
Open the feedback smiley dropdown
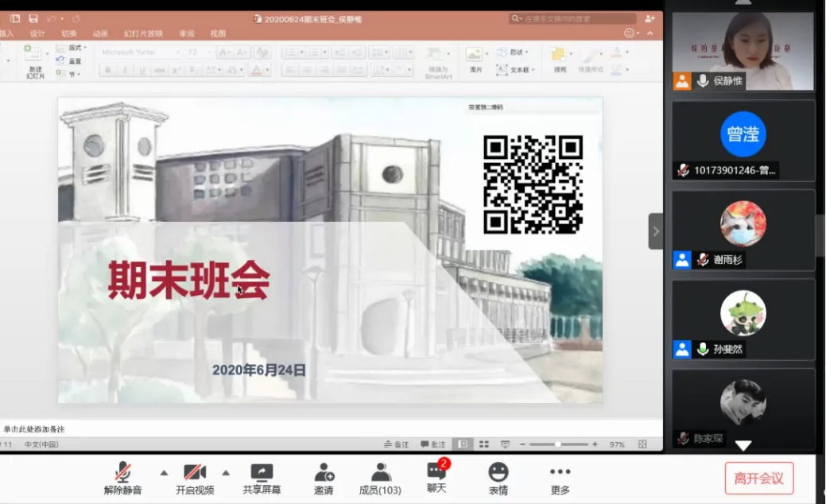(x=631, y=33)
